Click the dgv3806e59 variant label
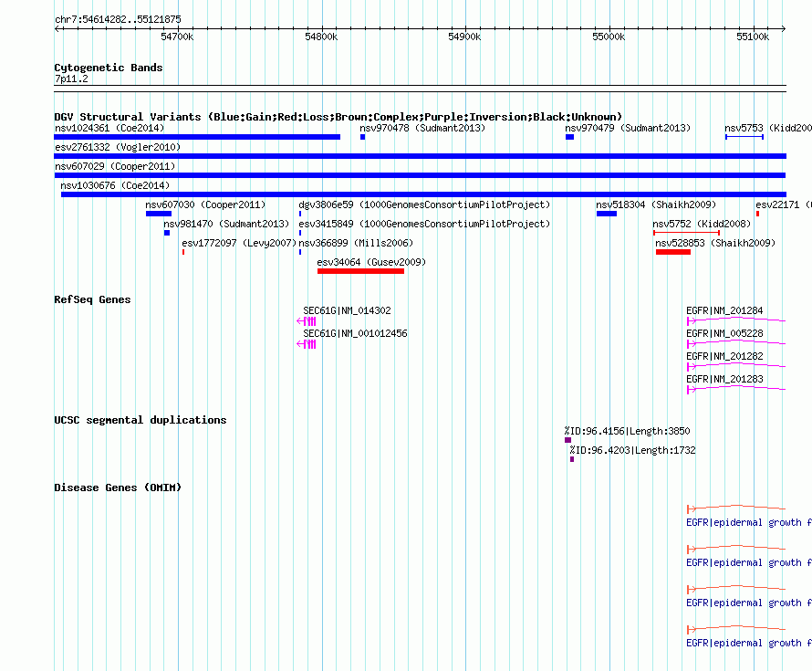The width and height of the screenshot is (812, 671). (x=424, y=204)
